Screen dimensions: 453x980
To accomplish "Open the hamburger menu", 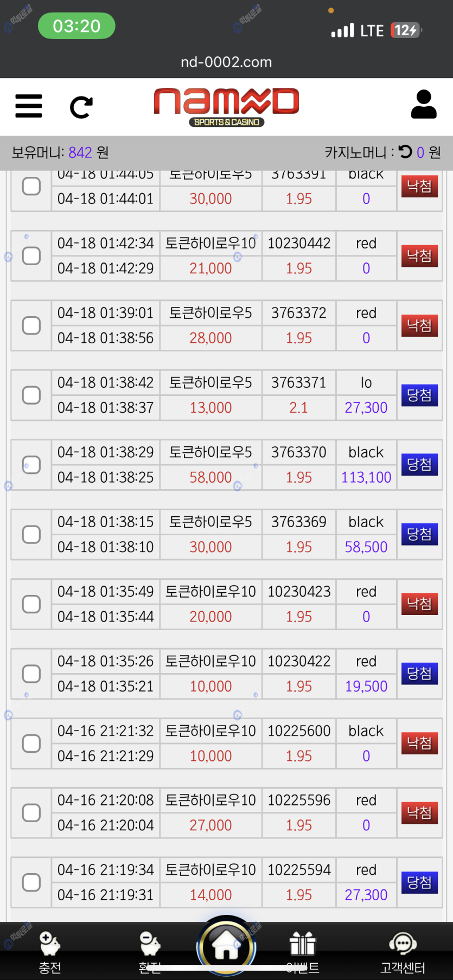I will pos(29,106).
